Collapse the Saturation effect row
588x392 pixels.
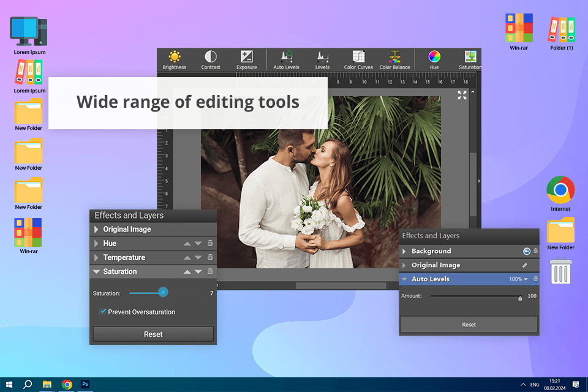[96, 271]
